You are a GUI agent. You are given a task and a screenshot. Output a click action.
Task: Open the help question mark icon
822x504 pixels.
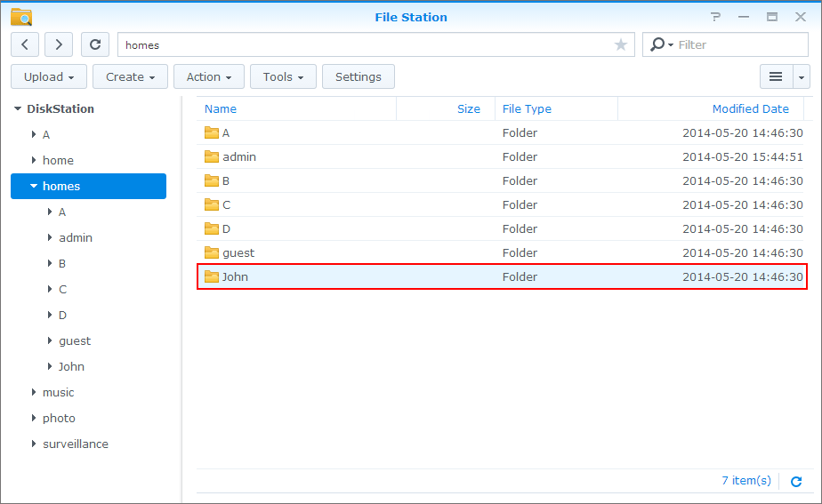click(715, 17)
